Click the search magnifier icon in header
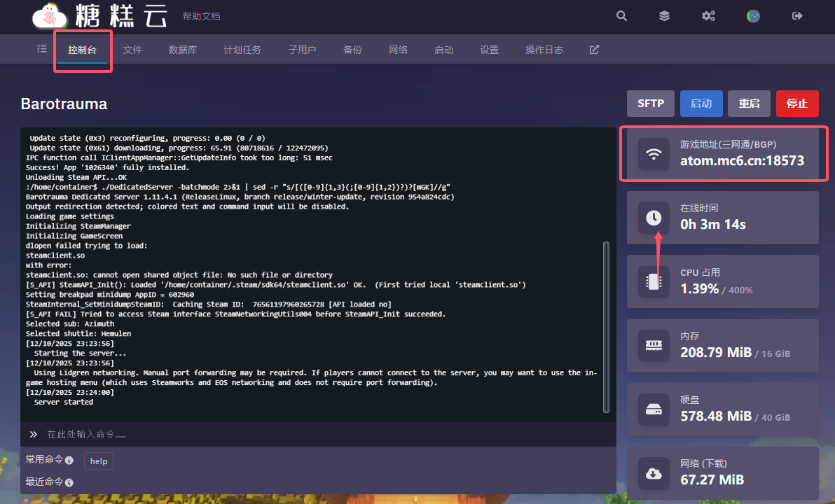 (x=621, y=16)
